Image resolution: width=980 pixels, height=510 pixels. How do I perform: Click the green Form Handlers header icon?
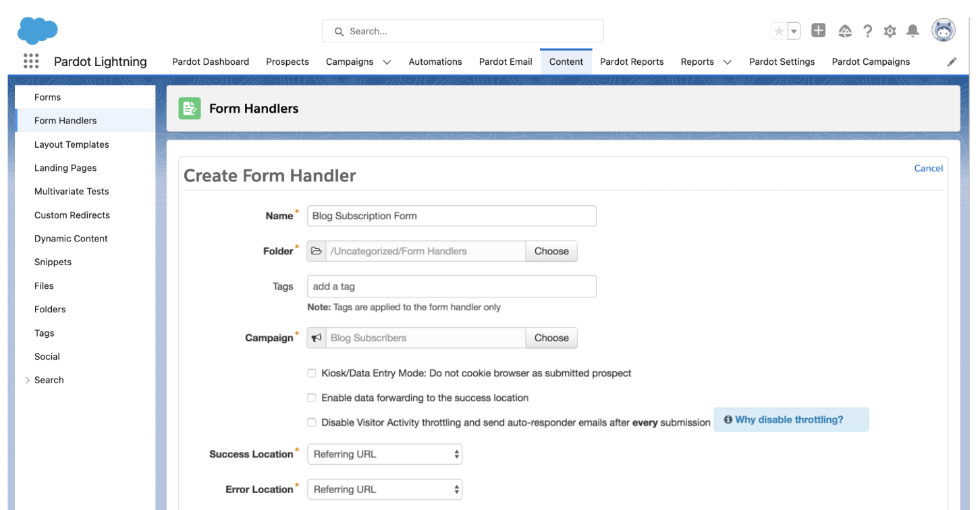(x=190, y=108)
